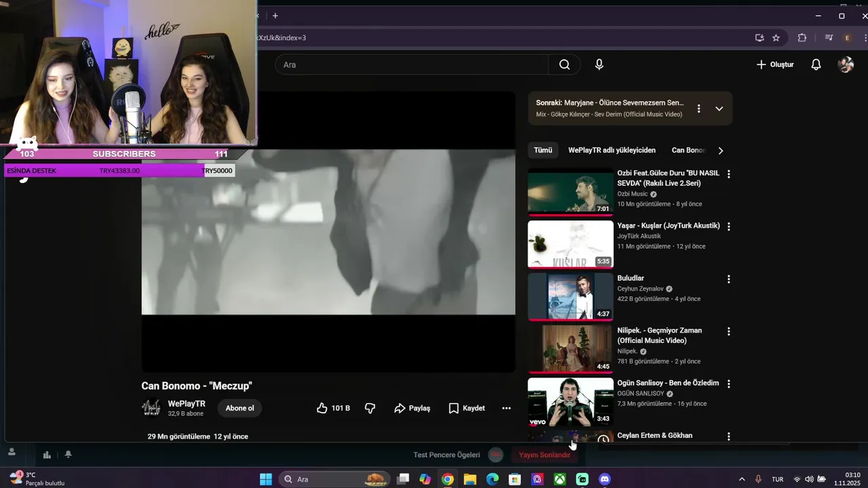Like the video with thumbs up 101 B

(333, 408)
